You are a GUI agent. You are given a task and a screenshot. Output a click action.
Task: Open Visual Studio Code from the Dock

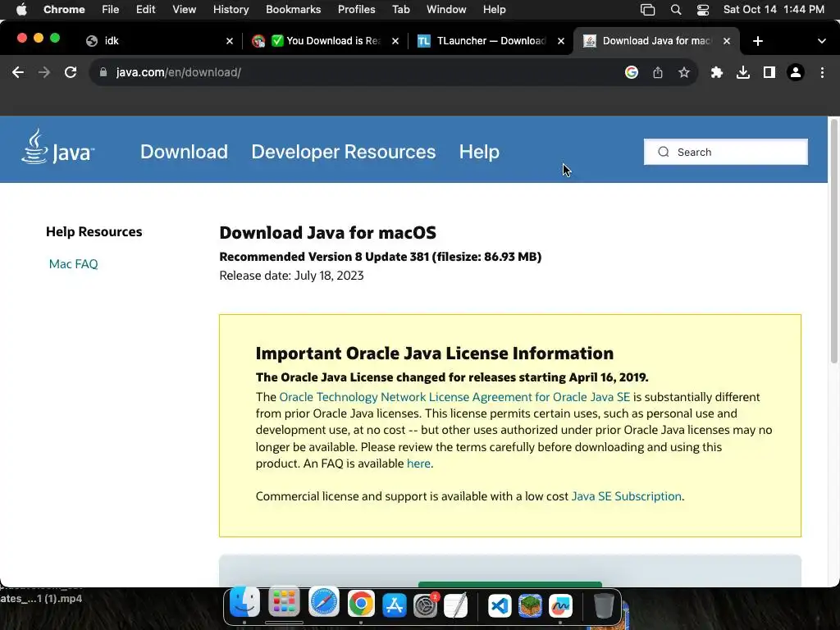click(500, 606)
